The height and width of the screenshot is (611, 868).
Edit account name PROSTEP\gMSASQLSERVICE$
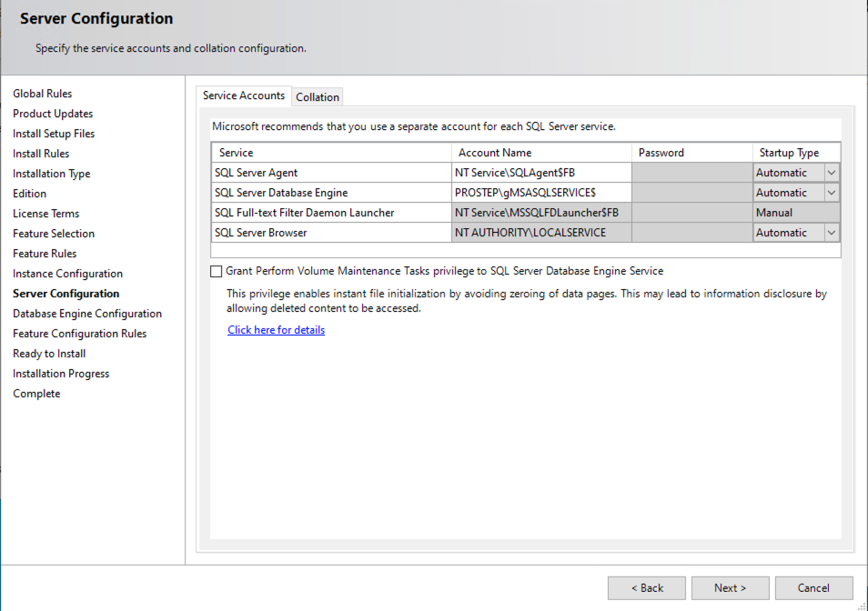click(541, 193)
